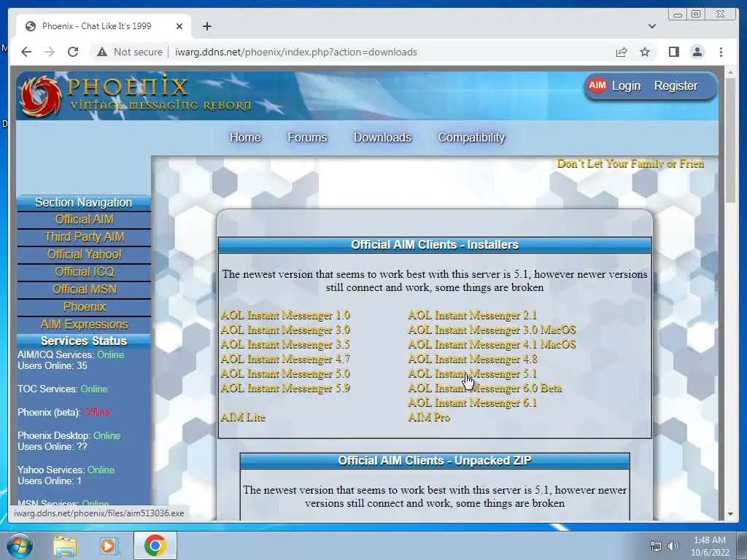Click the Official AIM Clients - Installers heading

435,245
